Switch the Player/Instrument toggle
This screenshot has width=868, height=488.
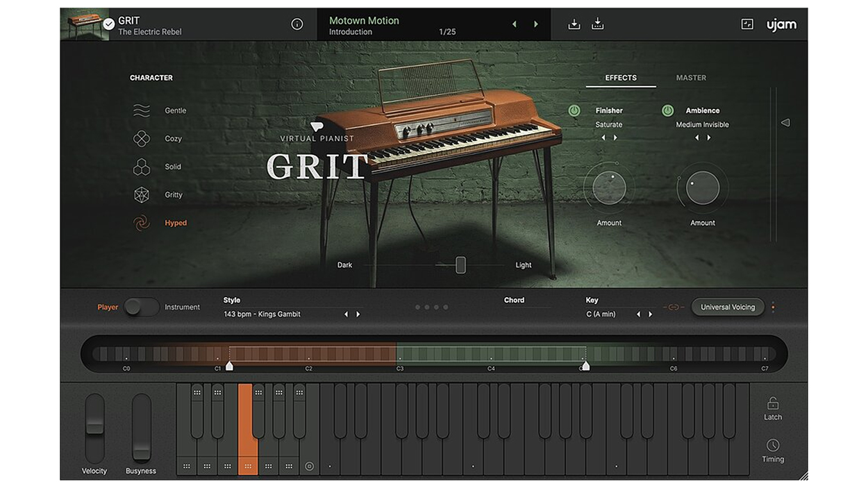click(x=142, y=307)
